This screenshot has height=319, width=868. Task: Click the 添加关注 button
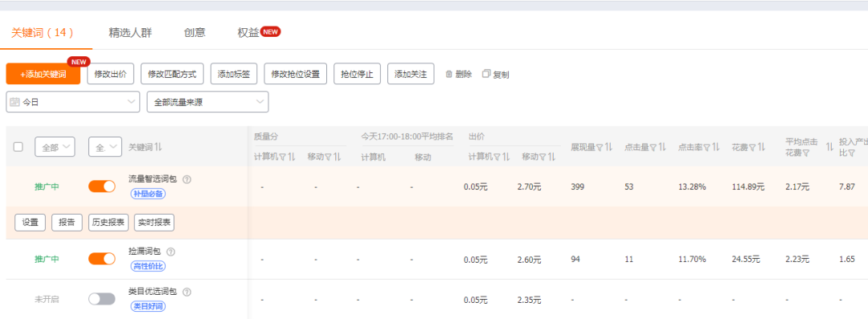411,74
